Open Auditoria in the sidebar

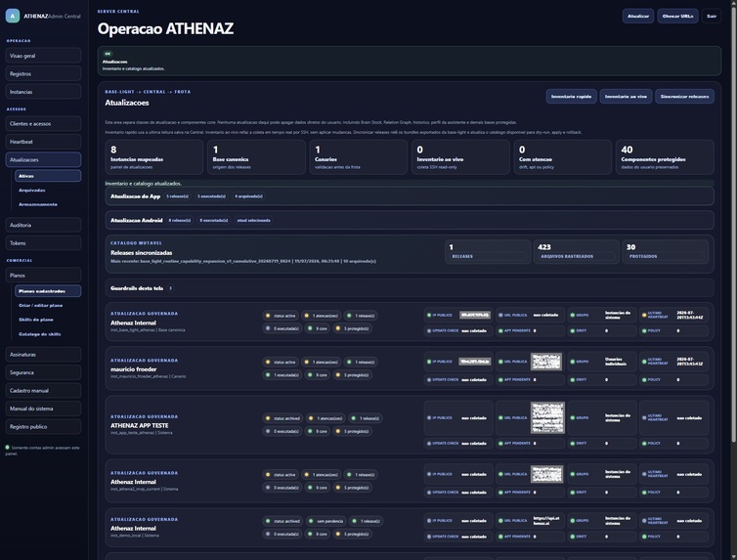coord(43,225)
